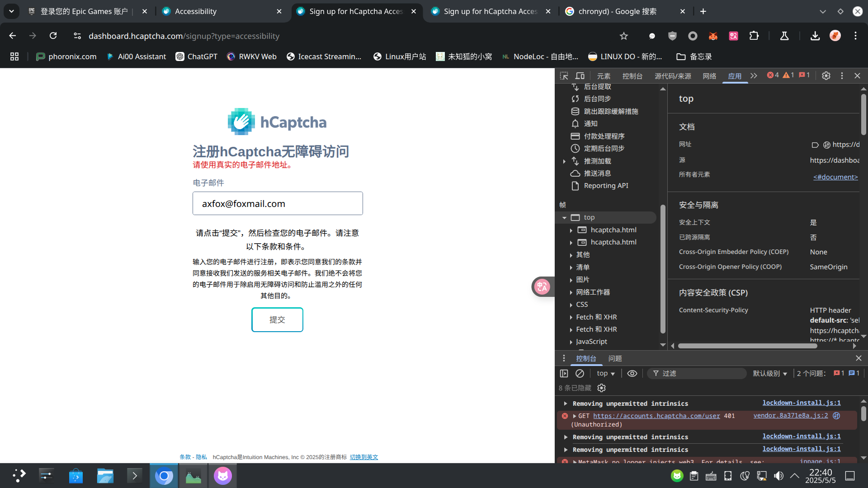Select the 应用 tab

coord(735,76)
